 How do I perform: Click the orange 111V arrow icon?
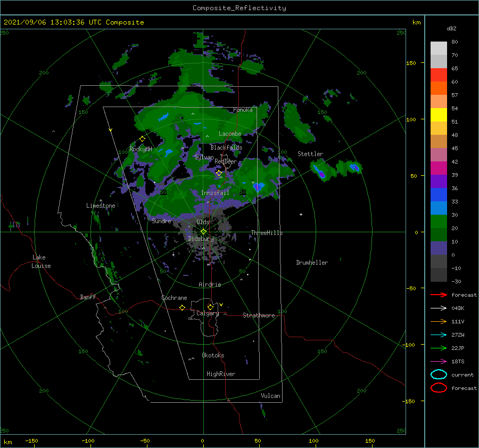tap(439, 321)
